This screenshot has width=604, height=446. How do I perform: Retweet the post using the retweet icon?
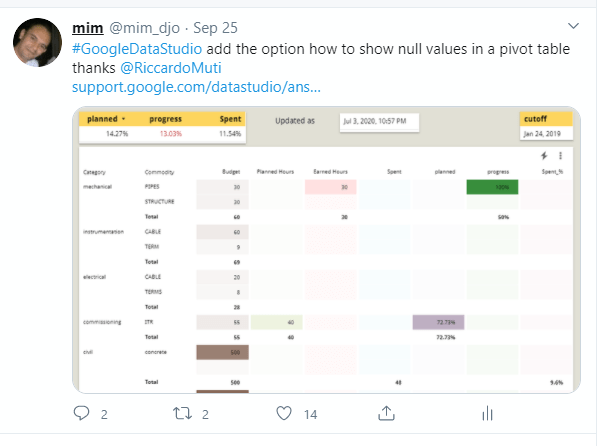[x=183, y=412]
